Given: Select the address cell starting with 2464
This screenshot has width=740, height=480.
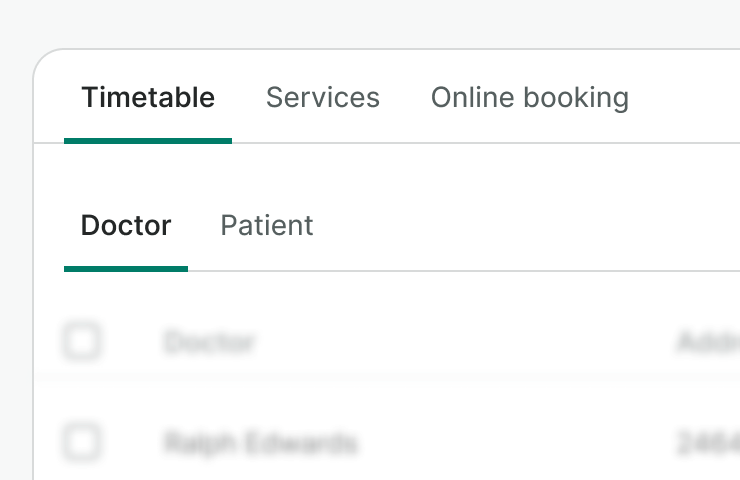Looking at the screenshot, I should pyautogui.click(x=709, y=442).
